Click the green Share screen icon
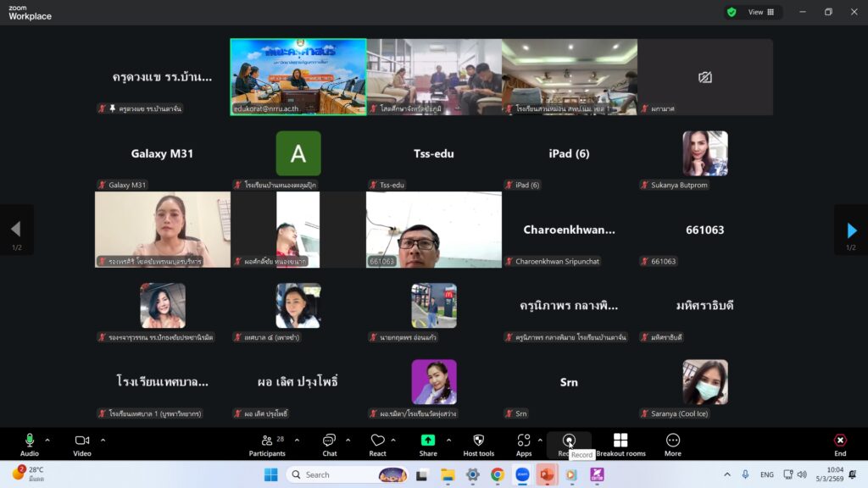 click(428, 441)
